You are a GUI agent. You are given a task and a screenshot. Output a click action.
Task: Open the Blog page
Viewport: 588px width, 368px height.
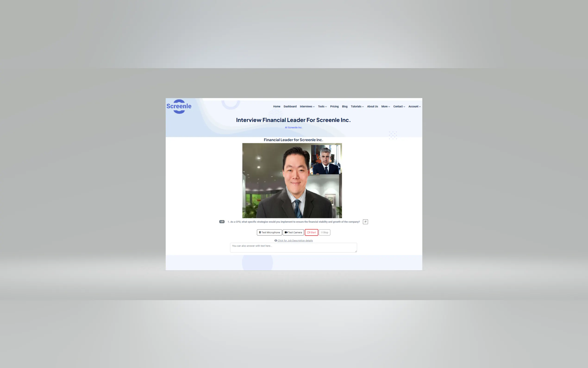[345, 107]
